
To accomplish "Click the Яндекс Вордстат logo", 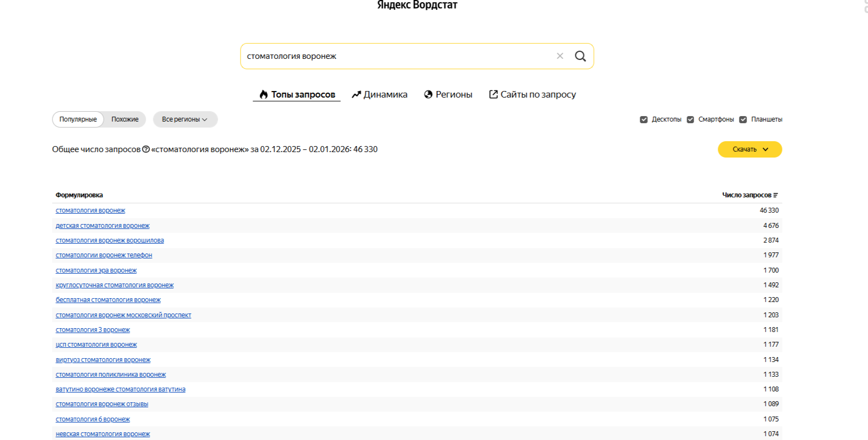I will (417, 5).
